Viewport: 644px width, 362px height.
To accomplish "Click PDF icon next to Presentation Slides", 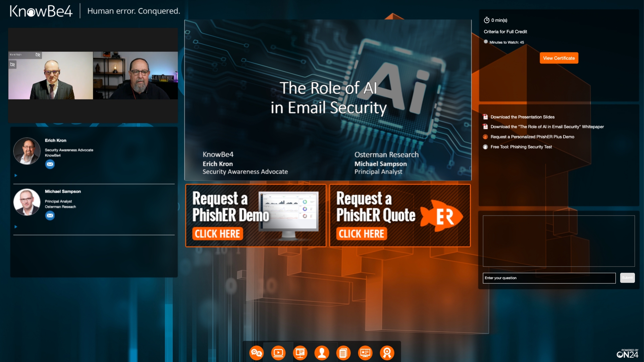I will click(x=485, y=117).
